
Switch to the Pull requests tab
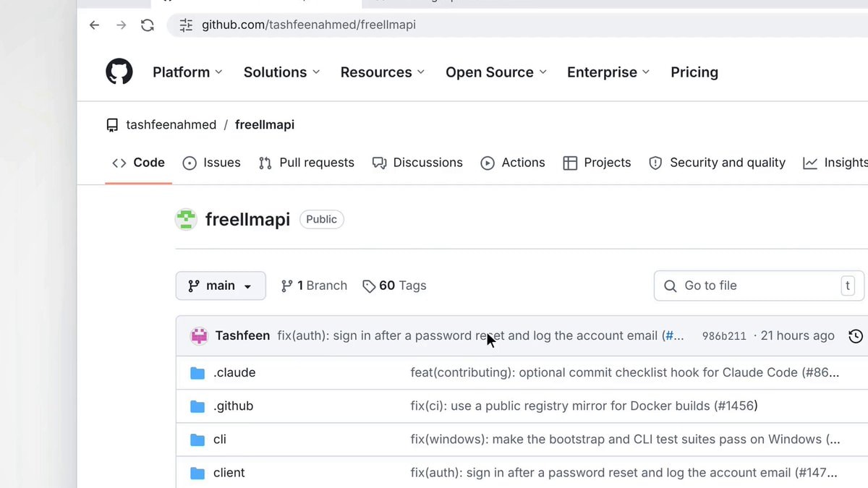[x=306, y=163]
